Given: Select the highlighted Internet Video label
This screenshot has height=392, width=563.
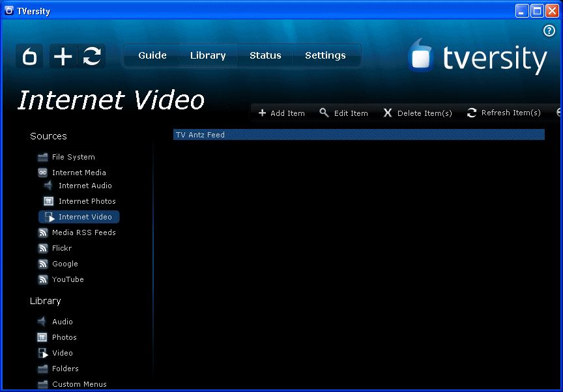Looking at the screenshot, I should tap(85, 217).
